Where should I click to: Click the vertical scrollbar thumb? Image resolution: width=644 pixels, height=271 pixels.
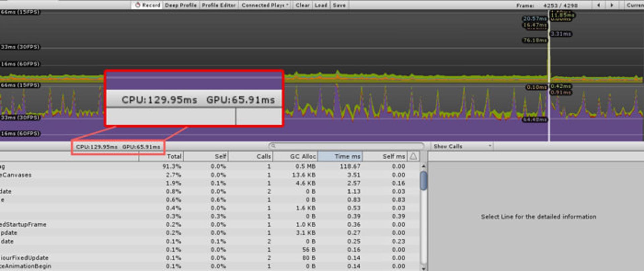424,181
